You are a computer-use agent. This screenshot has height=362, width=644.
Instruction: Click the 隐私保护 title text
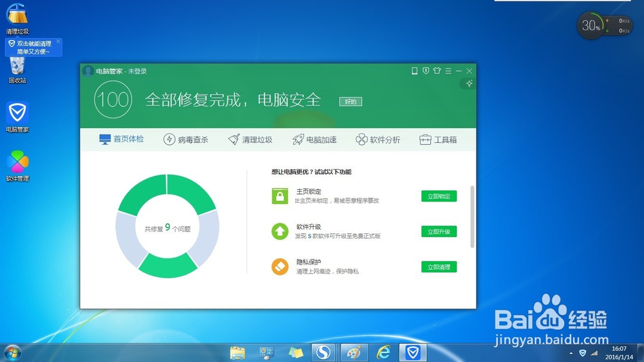pyautogui.click(x=309, y=262)
